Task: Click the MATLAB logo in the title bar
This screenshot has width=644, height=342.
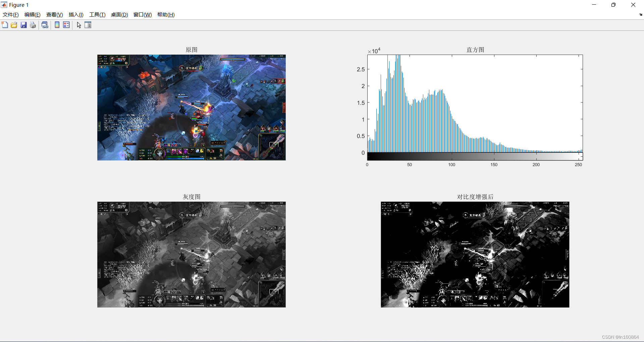Action: click(x=4, y=5)
